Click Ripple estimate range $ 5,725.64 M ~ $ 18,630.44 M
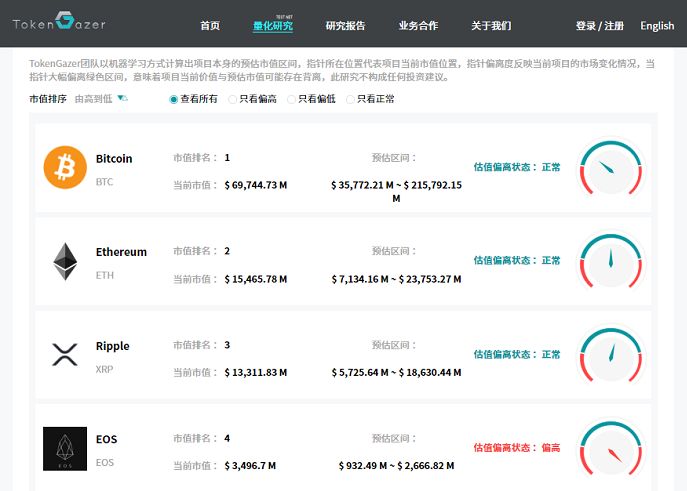687x491 pixels. 396,372
